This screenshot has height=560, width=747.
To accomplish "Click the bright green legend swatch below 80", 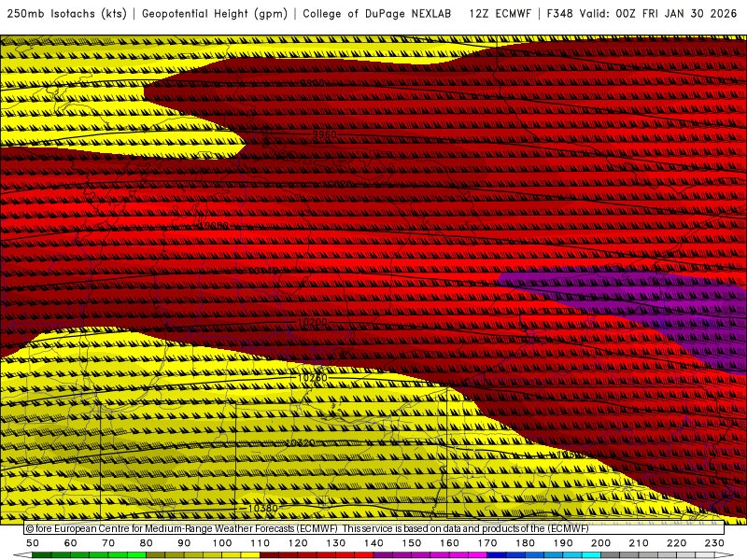I will coord(137,555).
